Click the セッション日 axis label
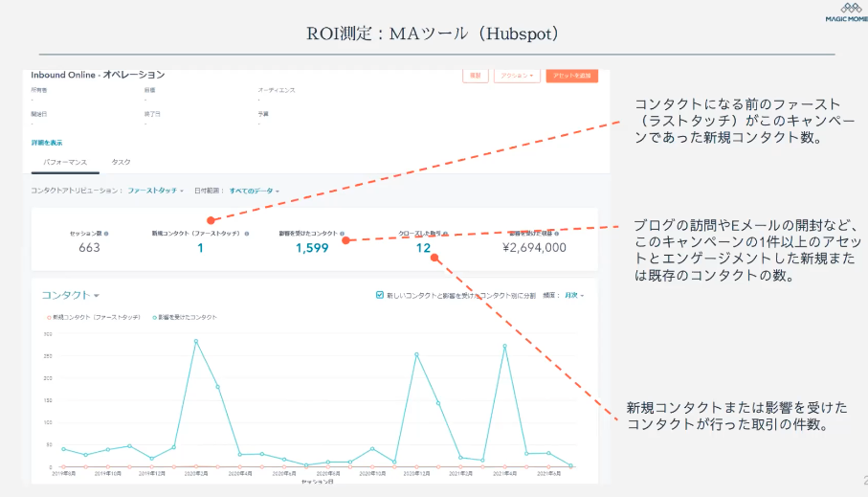The width and height of the screenshot is (868, 497). tap(317, 482)
